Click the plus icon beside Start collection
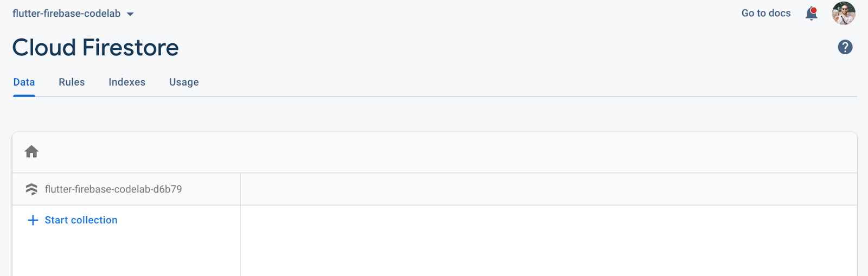The width and height of the screenshot is (868, 276). (33, 220)
